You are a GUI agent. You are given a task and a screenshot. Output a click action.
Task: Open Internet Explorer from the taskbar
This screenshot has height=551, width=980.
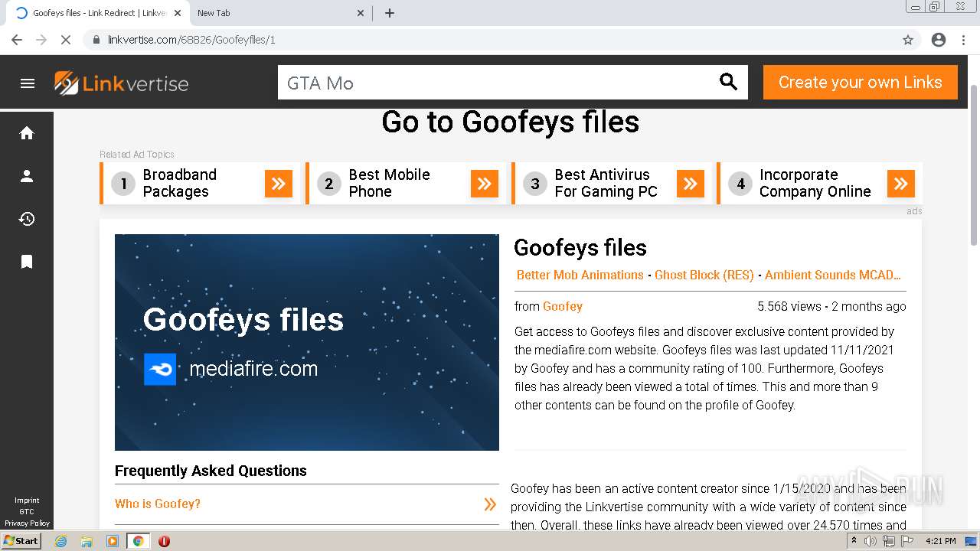(x=60, y=541)
